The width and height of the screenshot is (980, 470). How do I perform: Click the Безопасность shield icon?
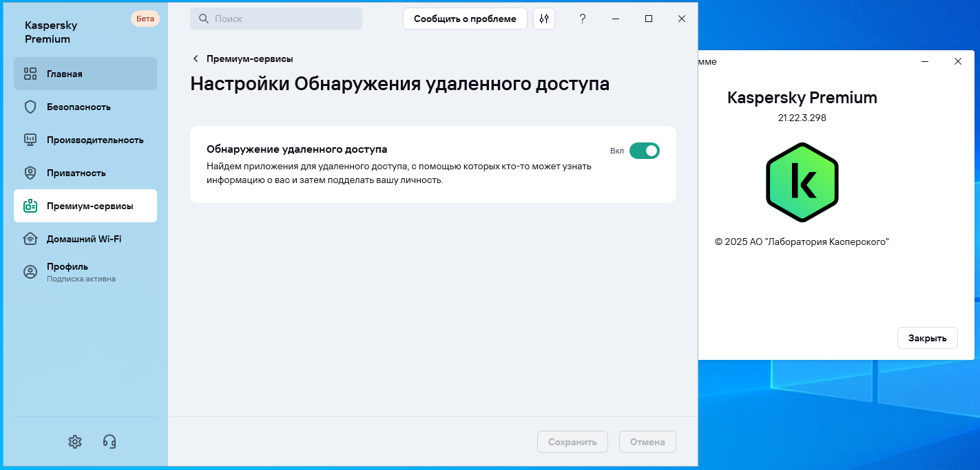pyautogui.click(x=30, y=107)
